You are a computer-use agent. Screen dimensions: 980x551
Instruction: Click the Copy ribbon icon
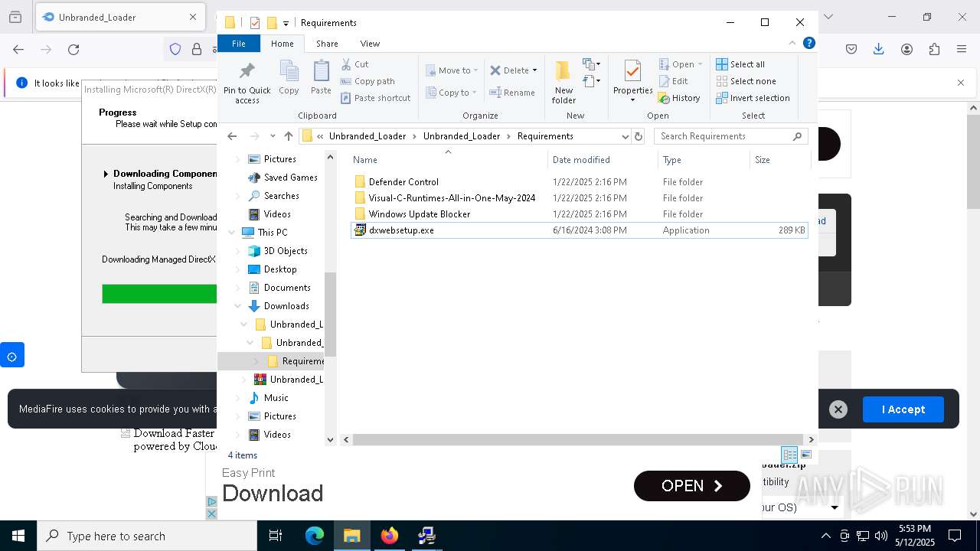[x=289, y=78]
